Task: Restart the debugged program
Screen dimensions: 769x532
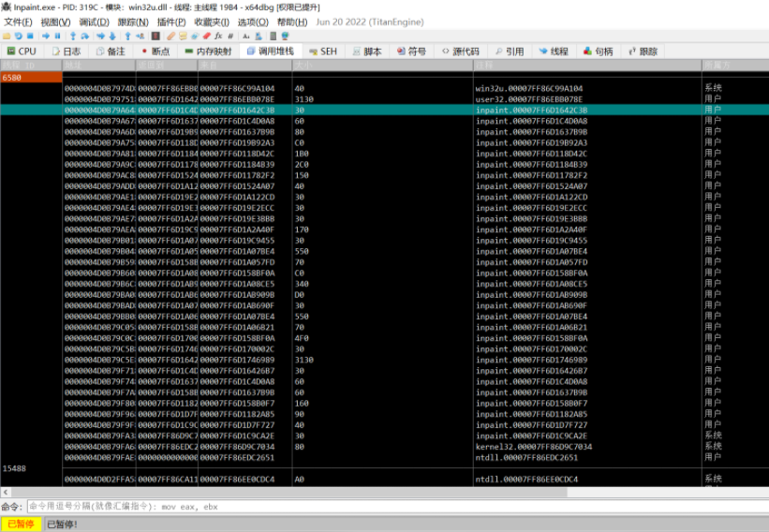Action: coord(18,36)
